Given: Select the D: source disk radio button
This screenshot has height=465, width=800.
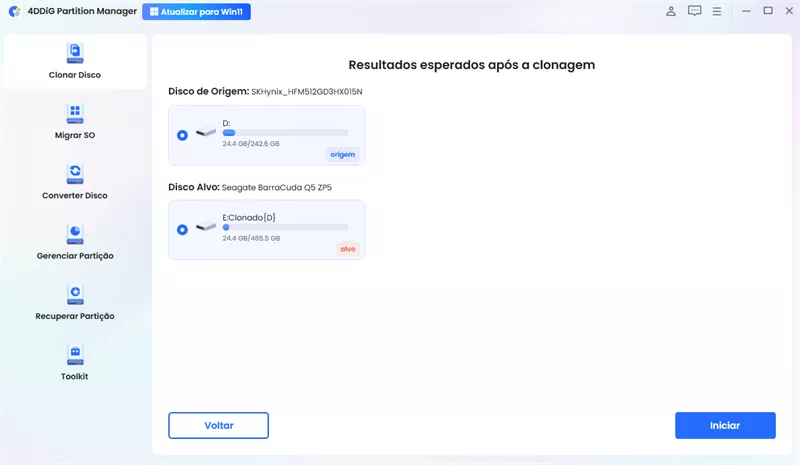Looking at the screenshot, I should pyautogui.click(x=182, y=135).
